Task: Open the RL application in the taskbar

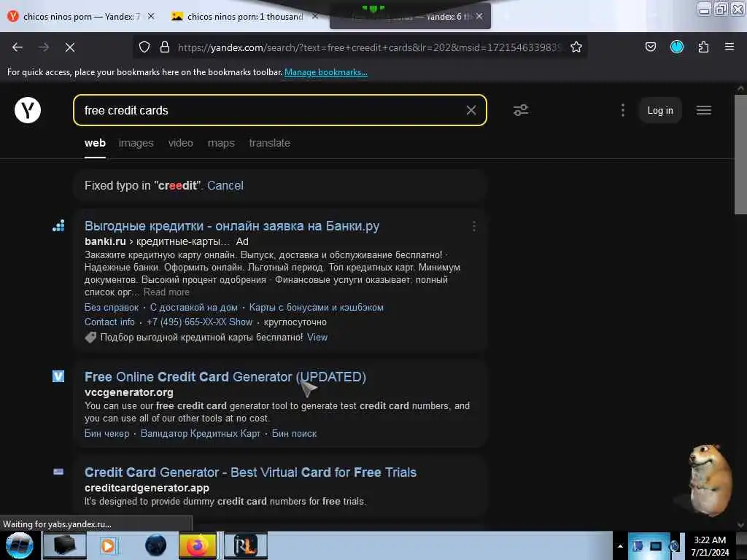Action: [245, 545]
